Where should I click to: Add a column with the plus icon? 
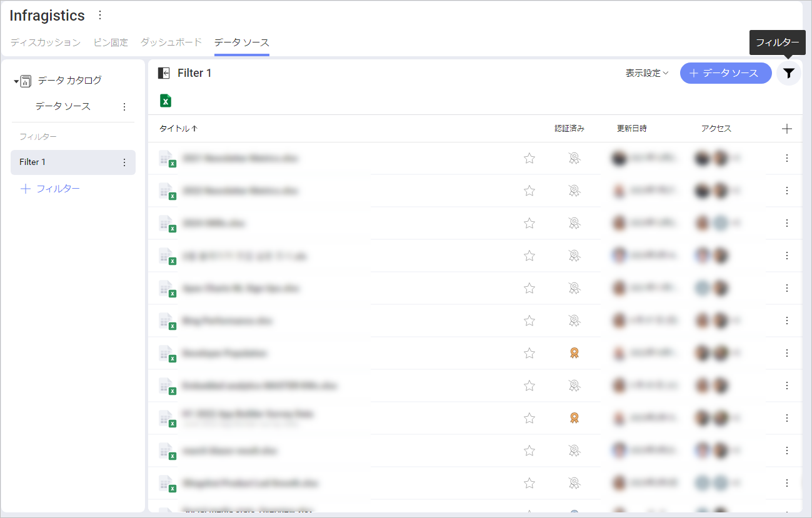point(787,129)
